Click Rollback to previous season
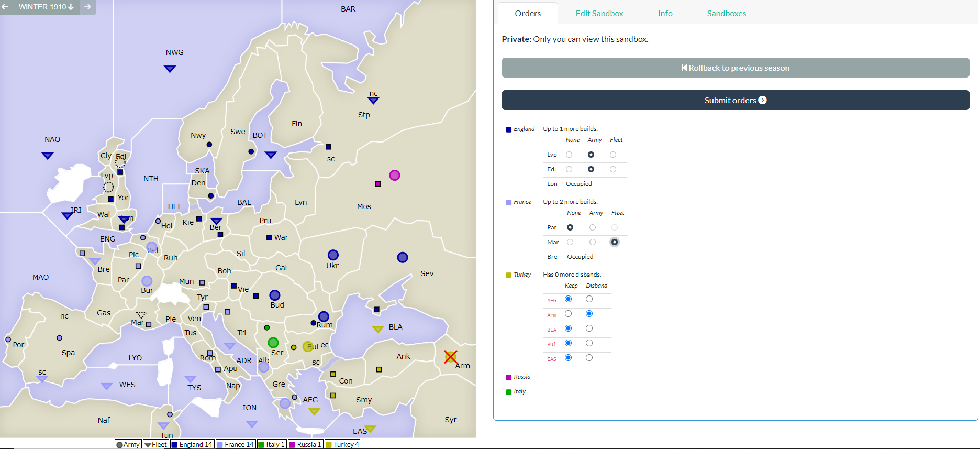The height and width of the screenshot is (449, 980). [x=736, y=68]
